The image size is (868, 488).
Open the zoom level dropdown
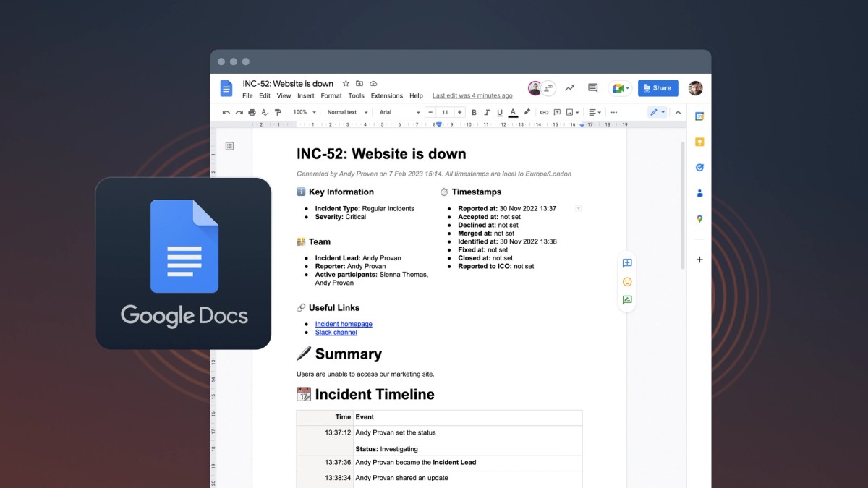pos(305,112)
